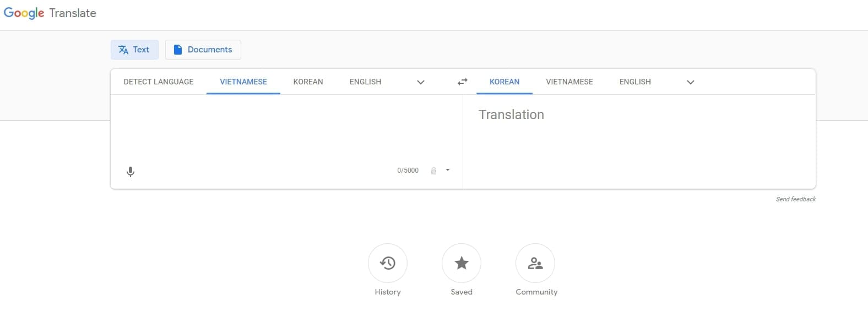Click the virtual keyboard input tool icon
The height and width of the screenshot is (310, 868).
coord(433,170)
